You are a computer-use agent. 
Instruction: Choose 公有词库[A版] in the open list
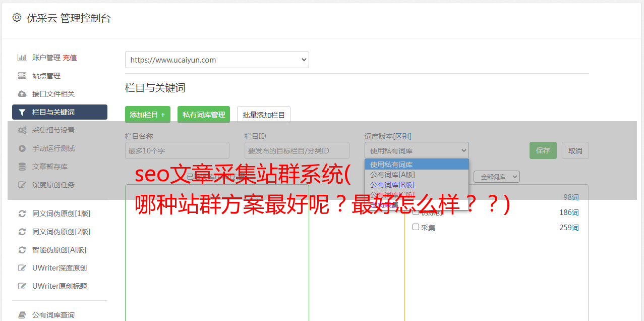click(x=417, y=174)
